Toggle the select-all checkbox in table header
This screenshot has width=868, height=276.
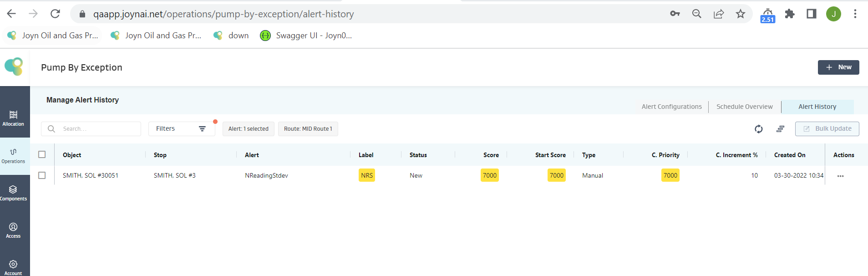tap(42, 154)
